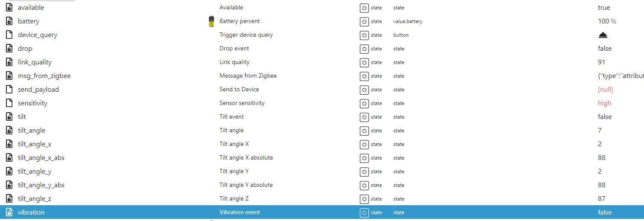The image size is (644, 221).
Task: Click the bell button value for device_query
Action: (603, 35)
